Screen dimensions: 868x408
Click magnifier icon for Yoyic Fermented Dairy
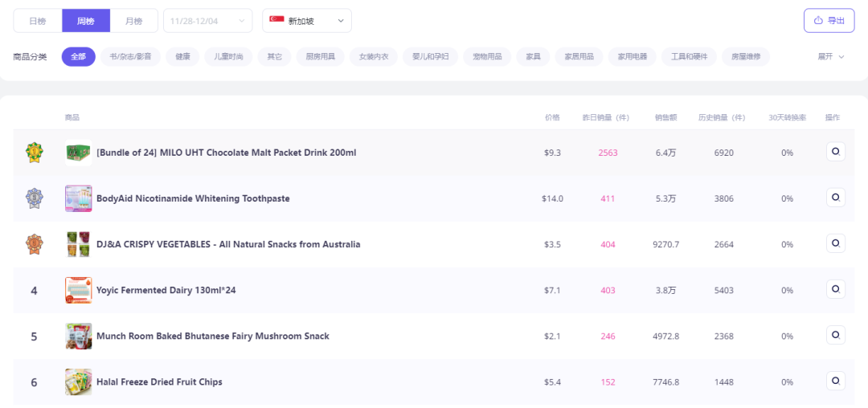835,289
